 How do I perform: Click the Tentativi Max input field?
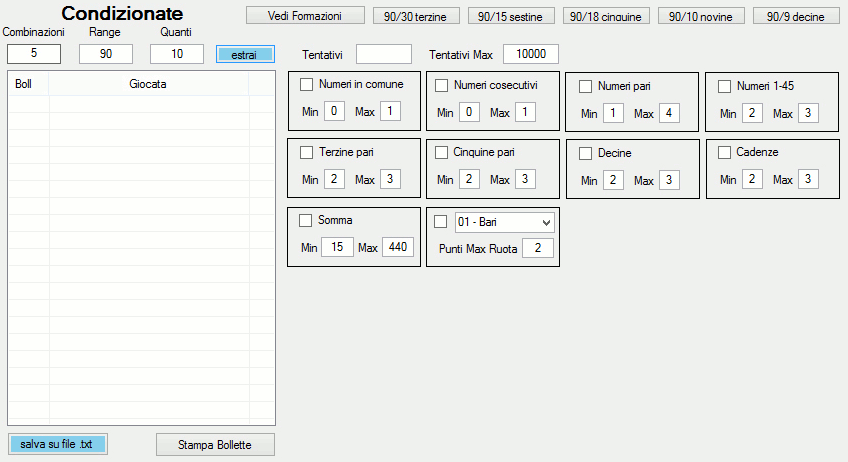click(530, 54)
